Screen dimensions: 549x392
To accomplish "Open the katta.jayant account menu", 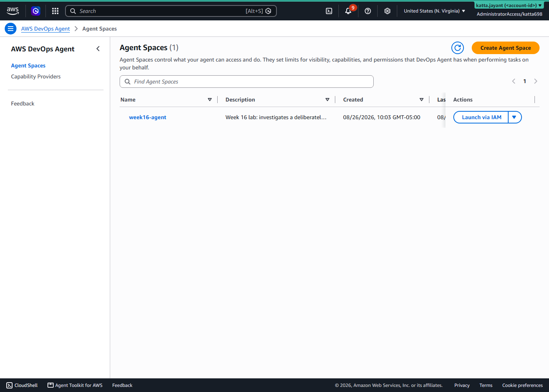I will (x=509, y=5).
